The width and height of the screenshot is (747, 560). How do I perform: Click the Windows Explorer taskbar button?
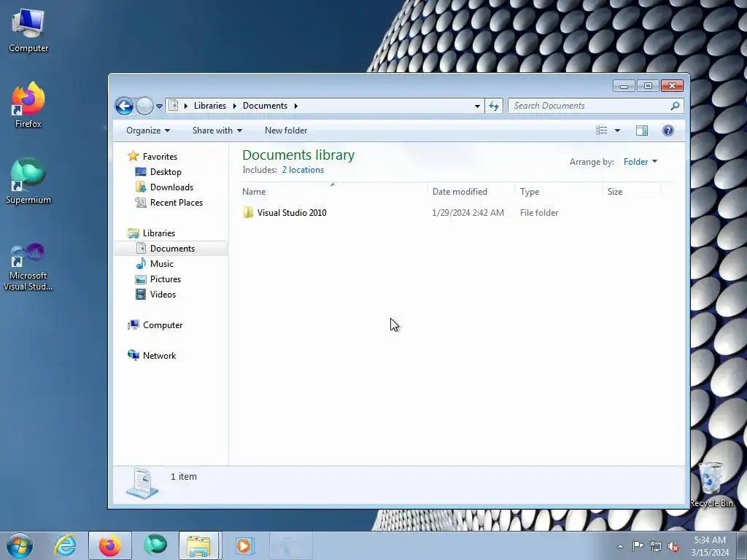[x=198, y=545]
